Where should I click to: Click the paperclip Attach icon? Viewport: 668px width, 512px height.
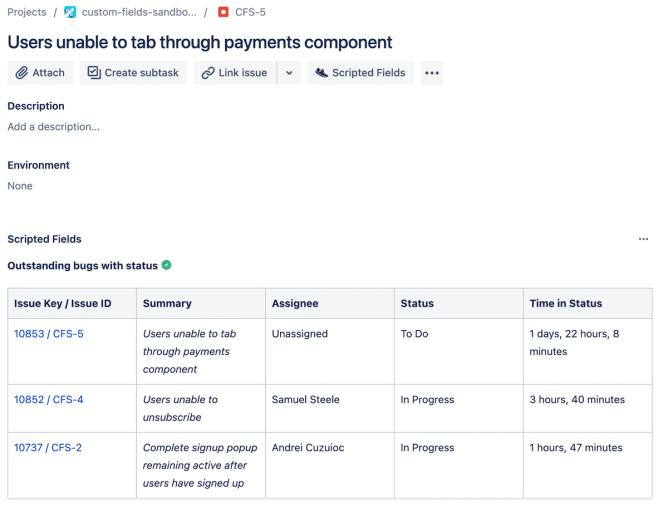[21, 73]
